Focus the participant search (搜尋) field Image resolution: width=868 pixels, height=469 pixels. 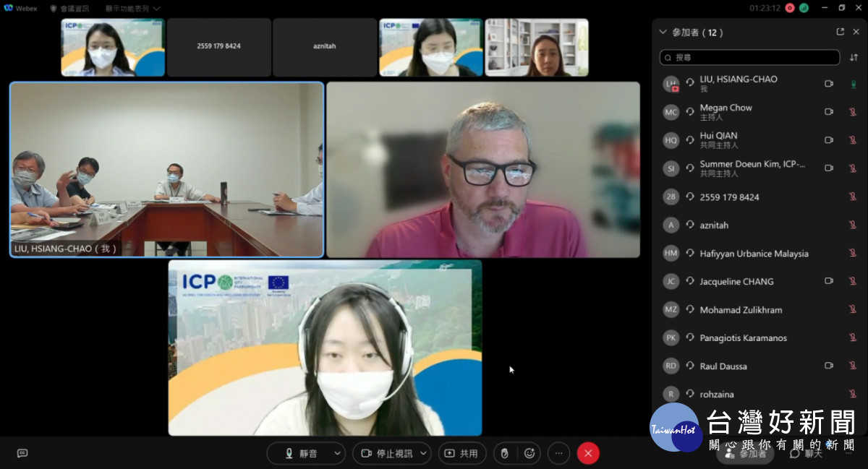click(x=749, y=57)
